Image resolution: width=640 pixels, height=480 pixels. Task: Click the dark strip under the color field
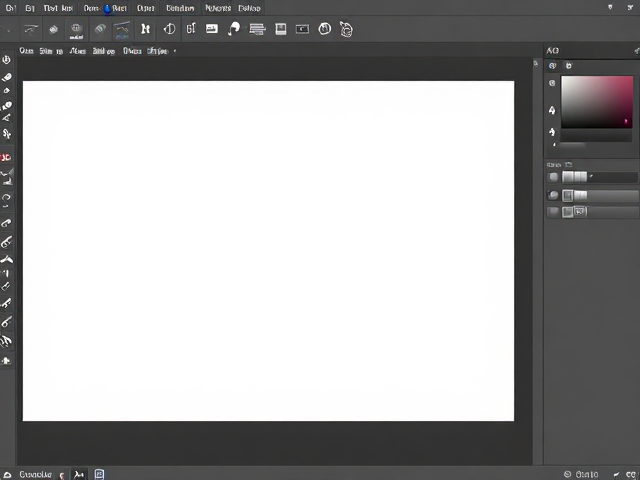click(x=596, y=136)
